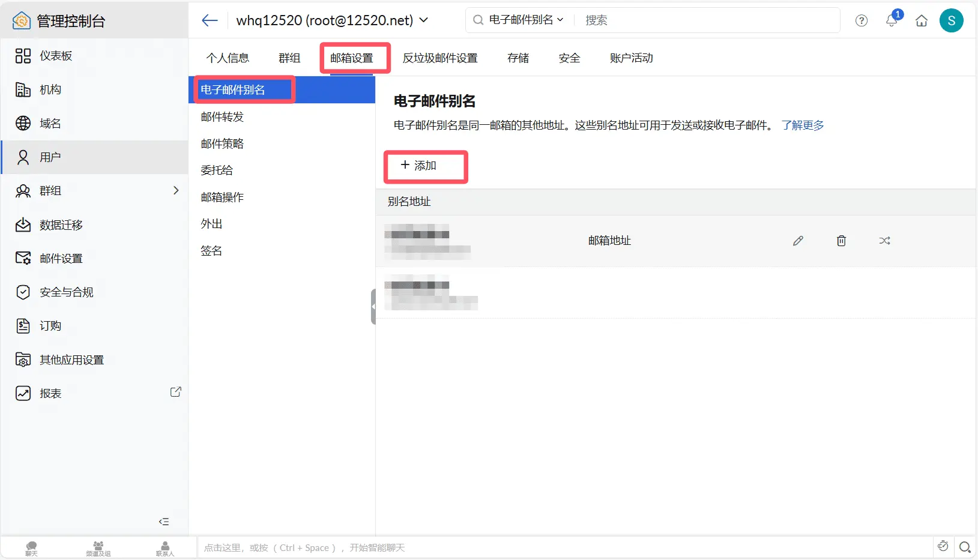Switch to the 反垃圾邮件设置 tab

click(x=440, y=58)
